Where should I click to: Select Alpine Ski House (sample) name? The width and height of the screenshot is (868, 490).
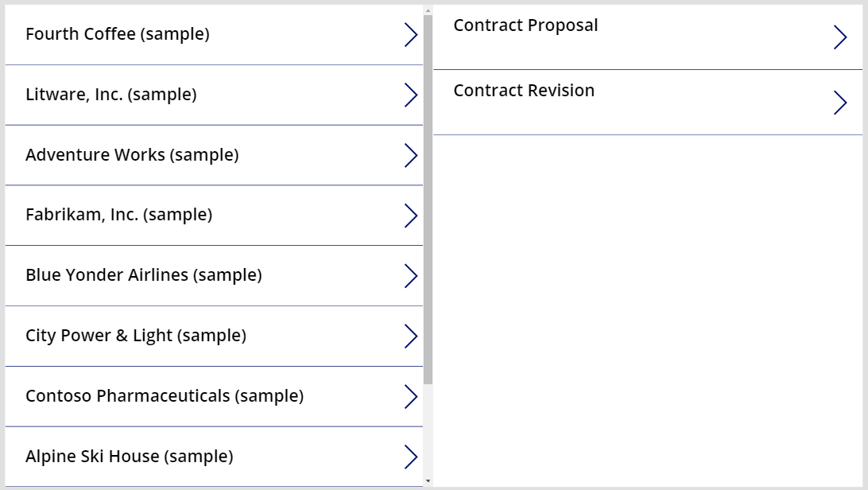click(130, 457)
